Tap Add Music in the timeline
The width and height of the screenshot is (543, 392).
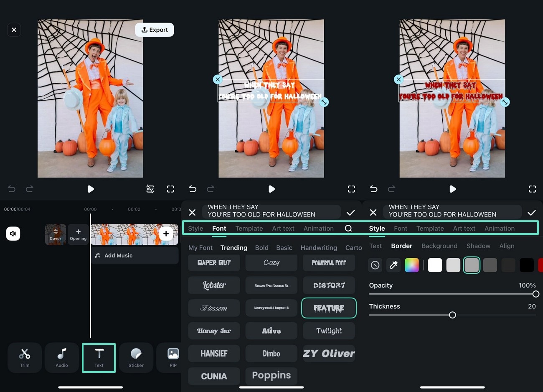pos(134,255)
